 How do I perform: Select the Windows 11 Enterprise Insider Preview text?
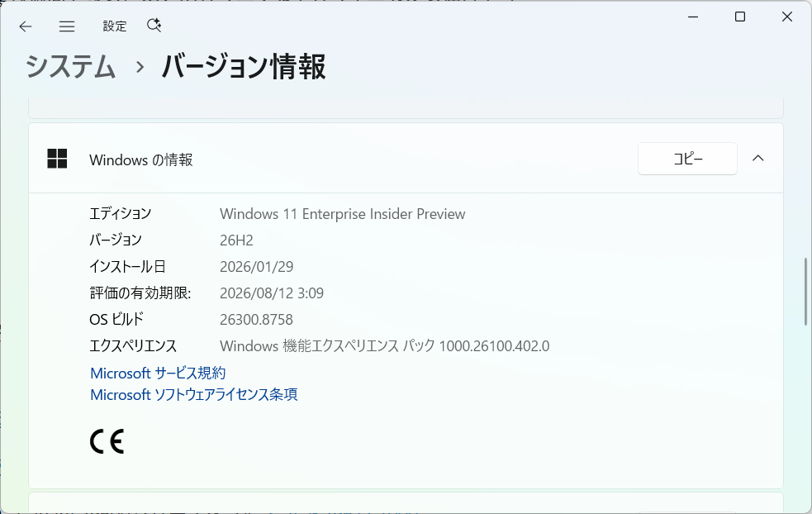[342, 214]
